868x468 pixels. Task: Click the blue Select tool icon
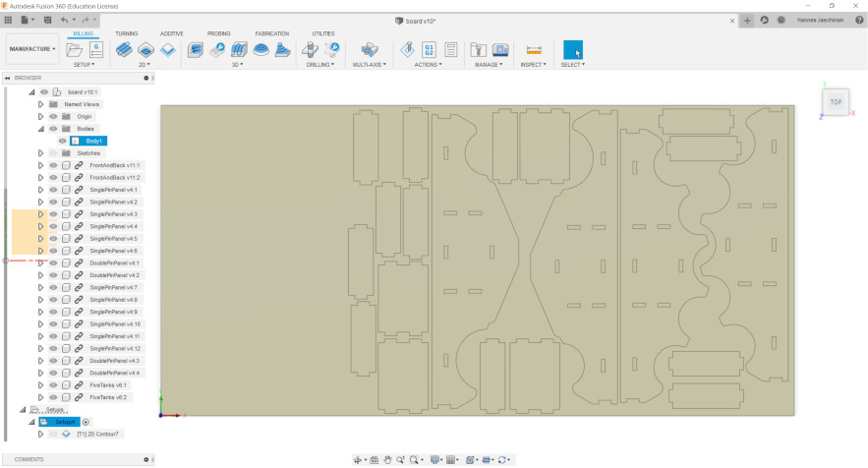(x=572, y=50)
